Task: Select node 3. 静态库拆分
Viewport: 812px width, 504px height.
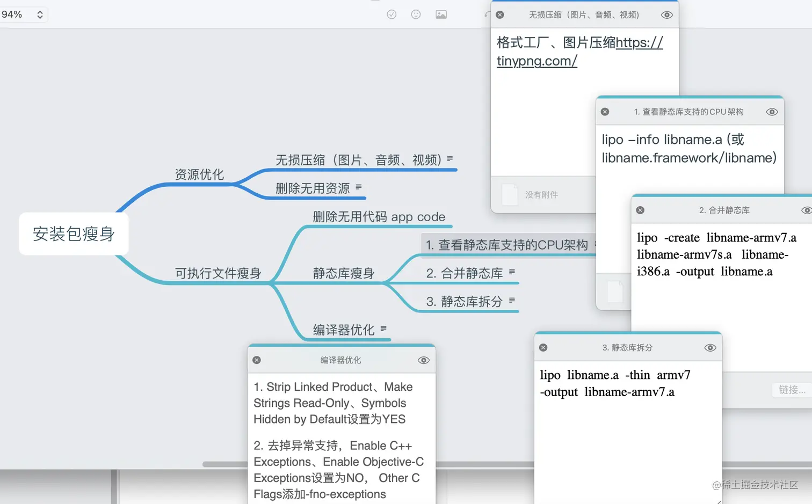Action: [x=465, y=302]
